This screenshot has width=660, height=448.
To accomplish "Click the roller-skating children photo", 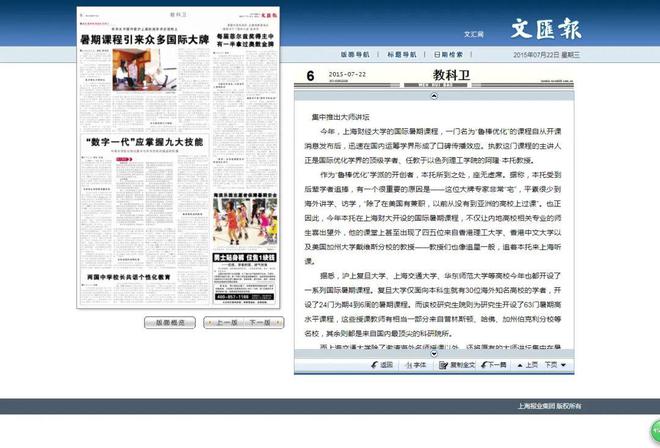I will [245, 222].
